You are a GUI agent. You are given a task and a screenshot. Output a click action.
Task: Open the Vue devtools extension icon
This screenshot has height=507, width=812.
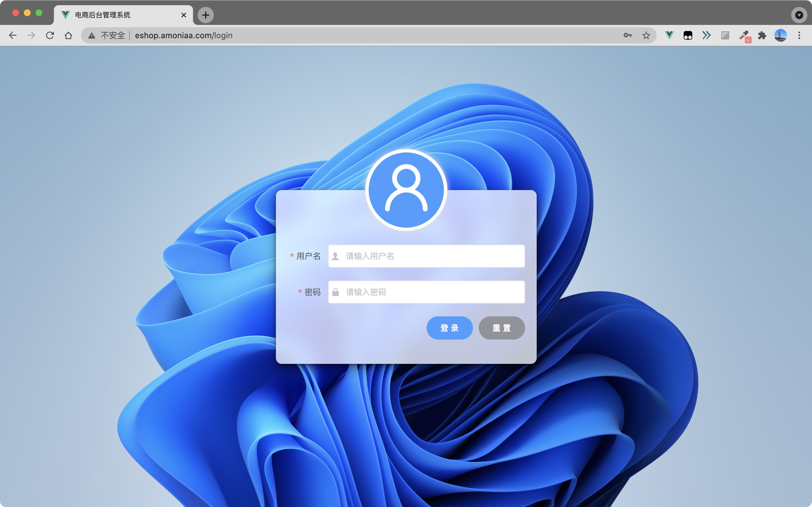click(669, 35)
